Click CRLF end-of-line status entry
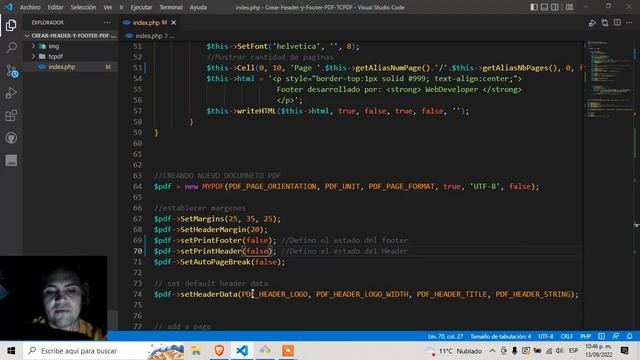Image resolution: width=640 pixels, height=360 pixels. [x=567, y=336]
